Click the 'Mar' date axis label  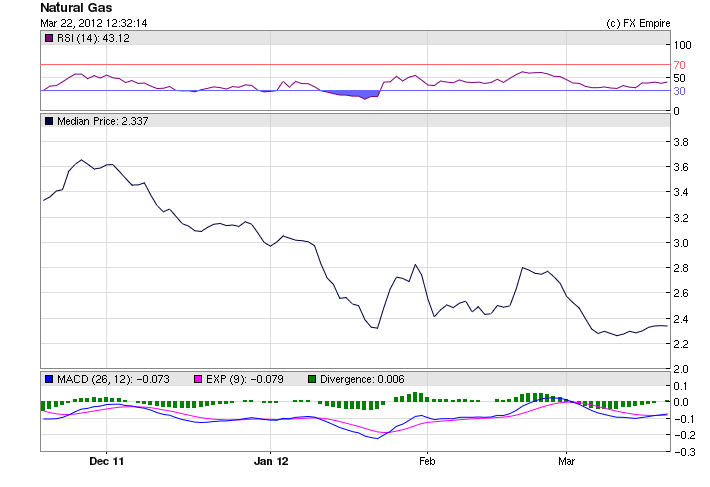[566, 461]
